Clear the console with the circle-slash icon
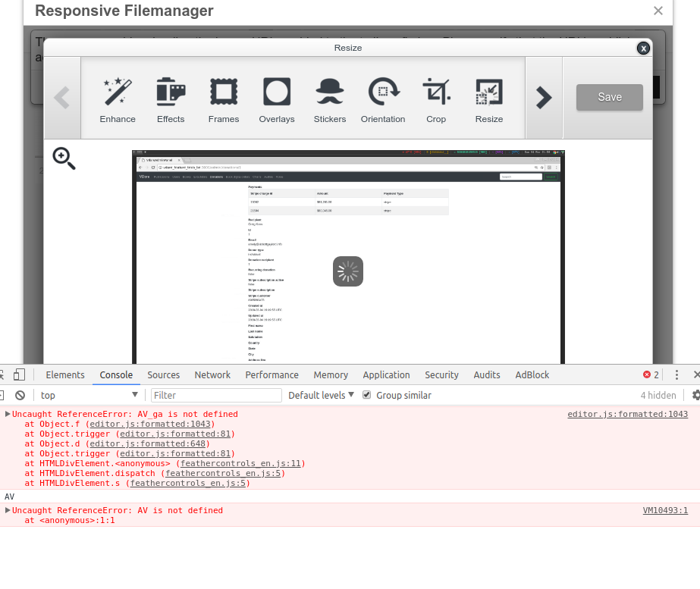Viewport: 700px width, 589px height. tap(20, 395)
